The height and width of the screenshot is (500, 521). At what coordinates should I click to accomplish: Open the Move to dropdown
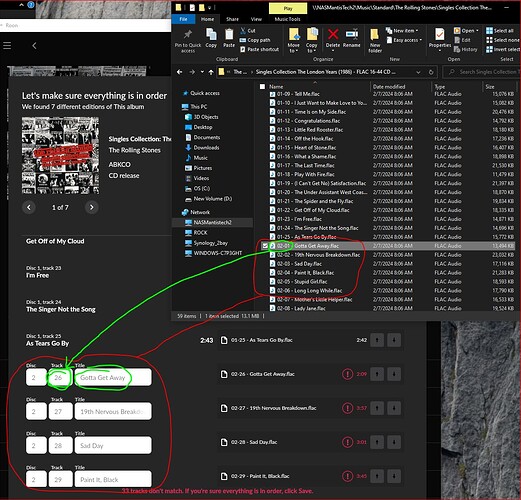tap(293, 40)
